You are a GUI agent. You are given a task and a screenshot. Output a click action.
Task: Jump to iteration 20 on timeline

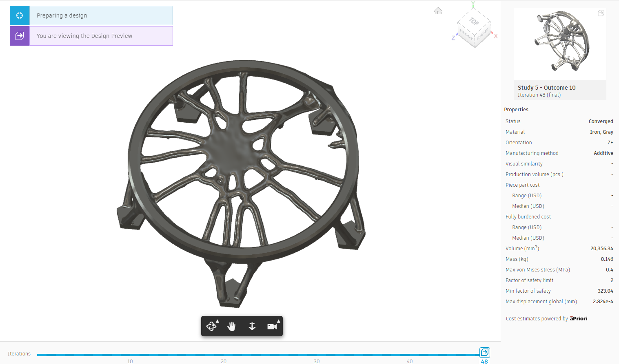[224, 361]
